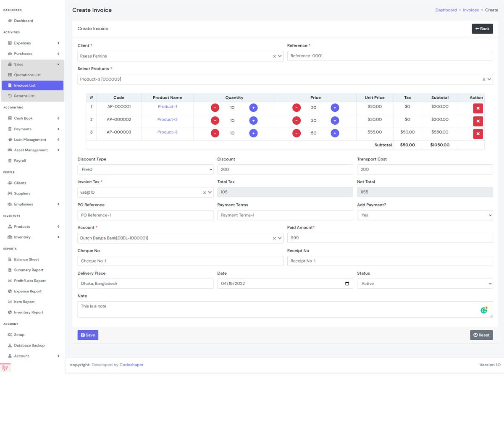Click the Grammarly icon in Note field
The image size is (504, 439).
coord(484,310)
